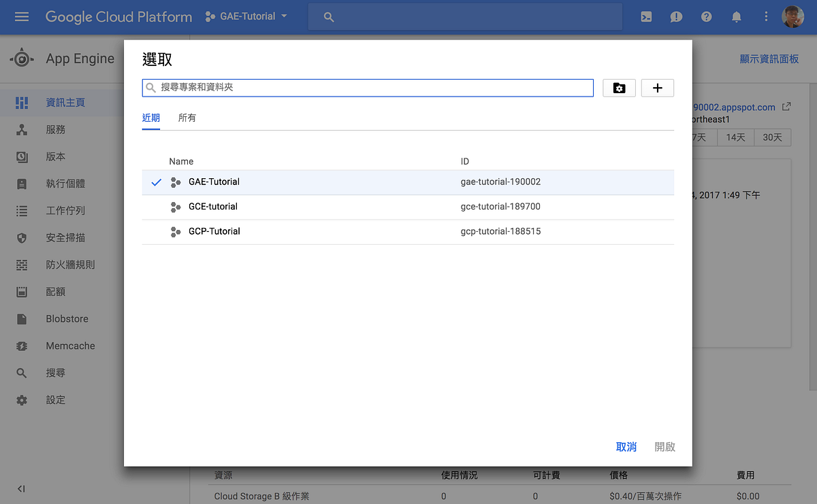
Task: Switch back to the 近期 tab
Action: click(150, 117)
